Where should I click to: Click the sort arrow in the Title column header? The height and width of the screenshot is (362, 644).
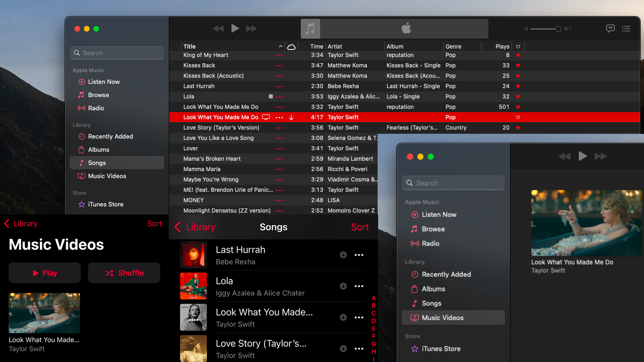click(x=281, y=47)
